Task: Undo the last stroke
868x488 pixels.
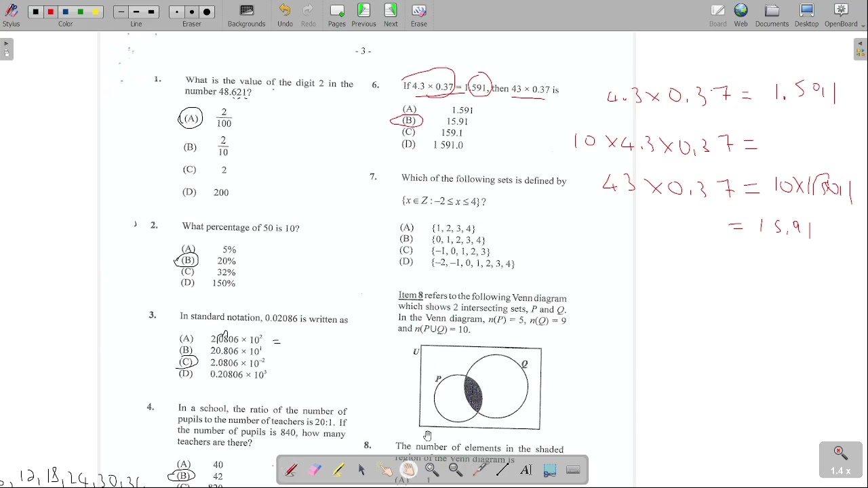Action: [285, 15]
